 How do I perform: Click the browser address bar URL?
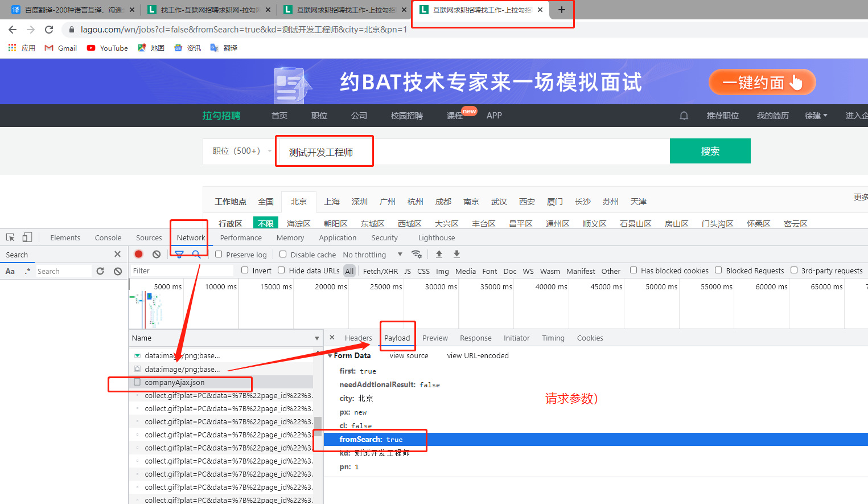pyautogui.click(x=244, y=30)
